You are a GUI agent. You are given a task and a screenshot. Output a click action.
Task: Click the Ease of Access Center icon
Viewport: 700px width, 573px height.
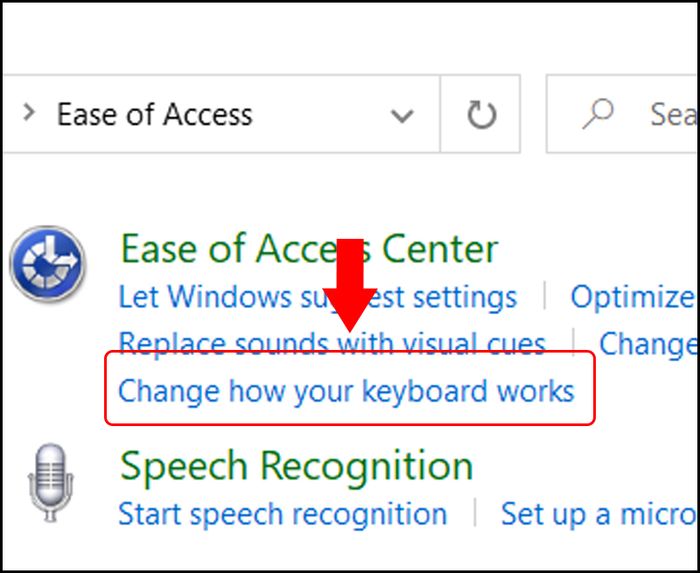pyautogui.click(x=48, y=264)
